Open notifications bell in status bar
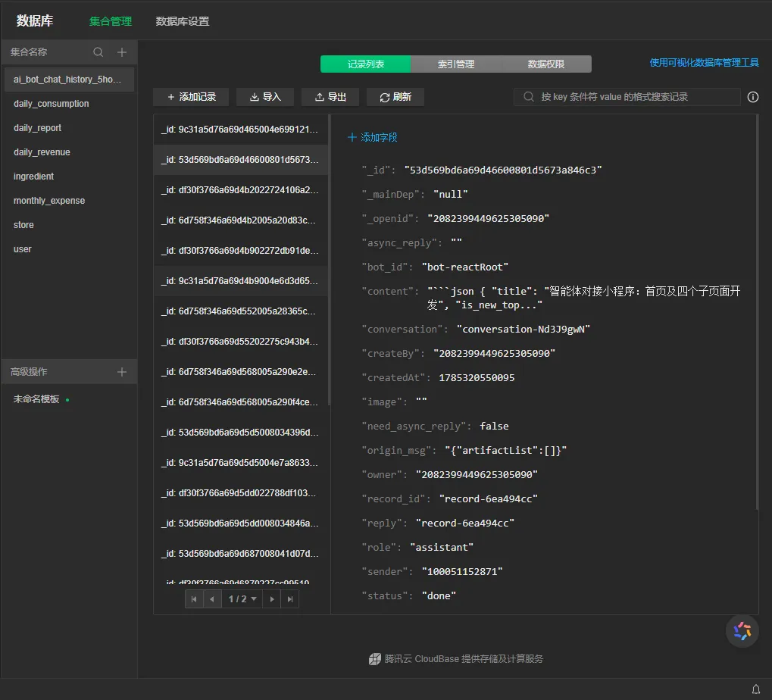772x700 pixels. click(x=756, y=689)
